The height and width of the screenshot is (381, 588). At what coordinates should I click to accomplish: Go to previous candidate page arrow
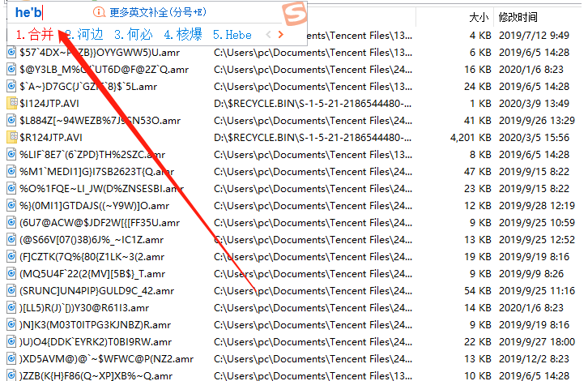click(268, 35)
